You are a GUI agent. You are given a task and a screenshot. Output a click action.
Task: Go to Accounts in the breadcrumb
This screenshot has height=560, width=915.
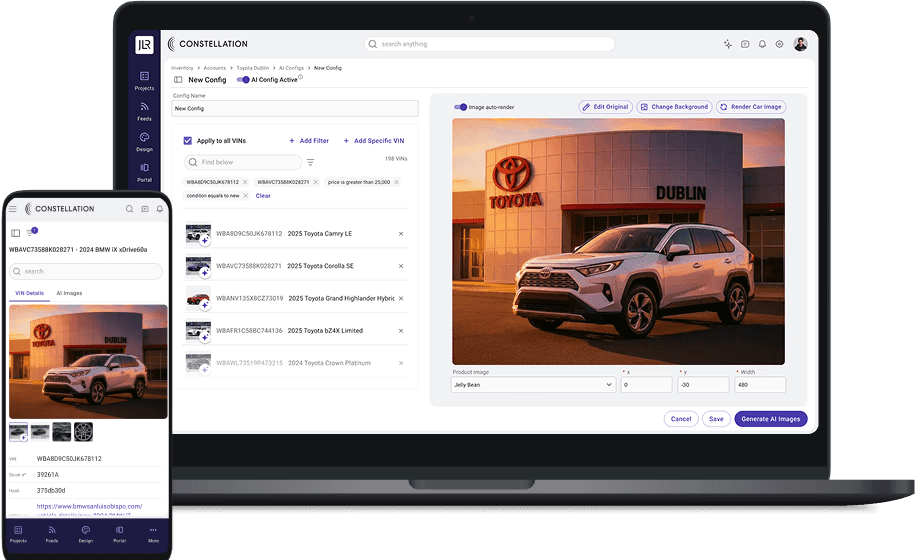(x=215, y=68)
